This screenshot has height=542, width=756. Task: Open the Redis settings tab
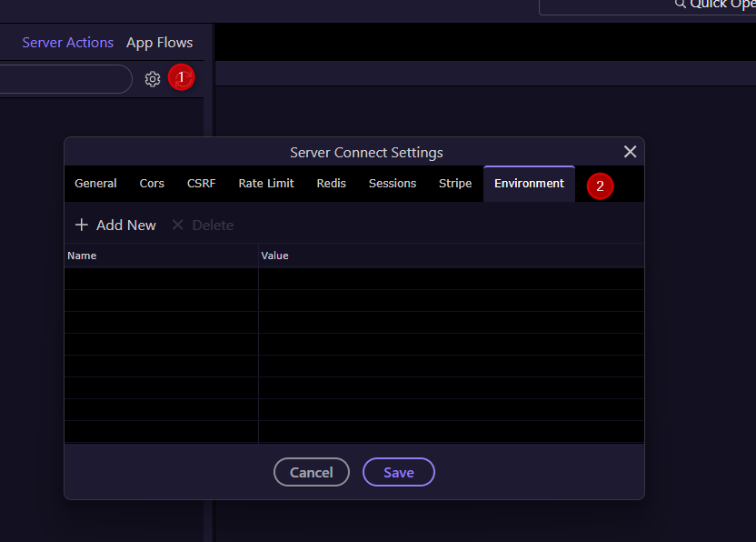coord(332,184)
